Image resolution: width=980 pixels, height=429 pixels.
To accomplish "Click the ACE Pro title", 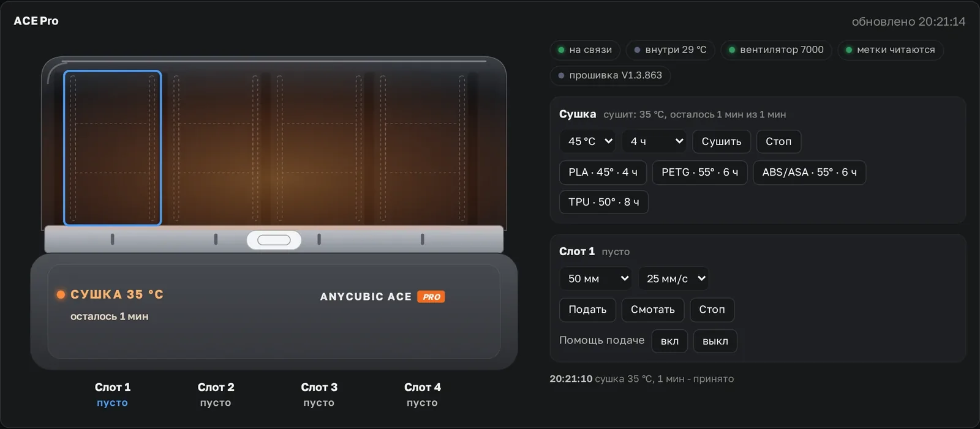I will [36, 21].
